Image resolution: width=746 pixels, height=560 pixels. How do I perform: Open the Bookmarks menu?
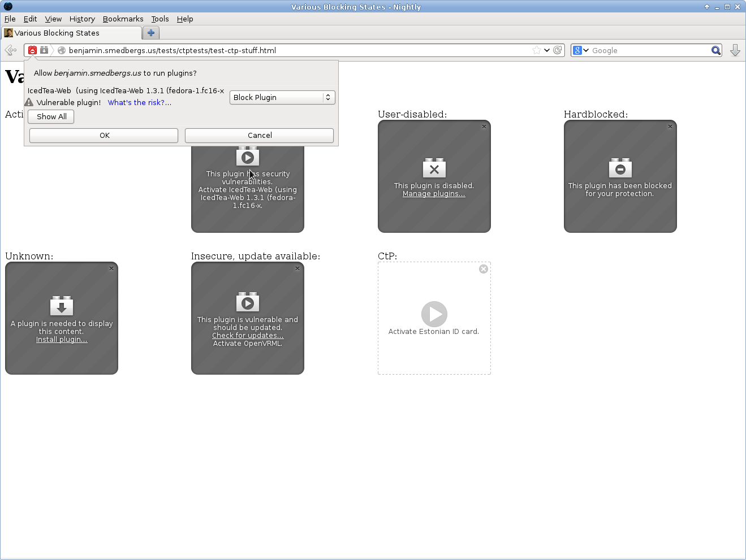click(x=123, y=19)
